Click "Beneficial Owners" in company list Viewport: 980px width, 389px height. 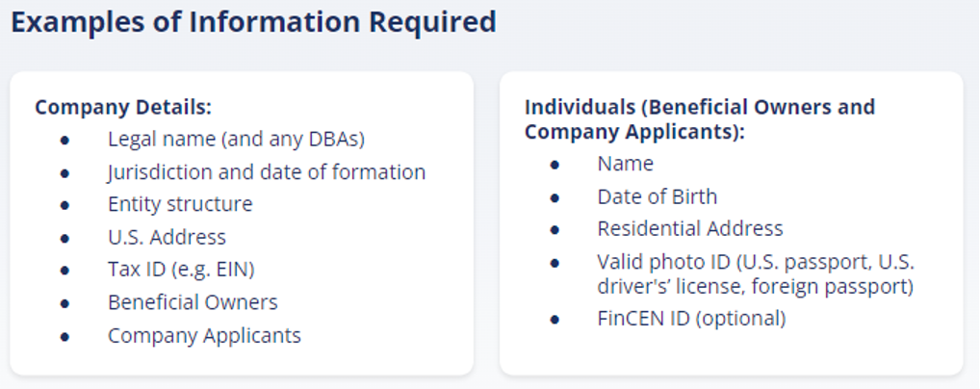[x=193, y=302]
